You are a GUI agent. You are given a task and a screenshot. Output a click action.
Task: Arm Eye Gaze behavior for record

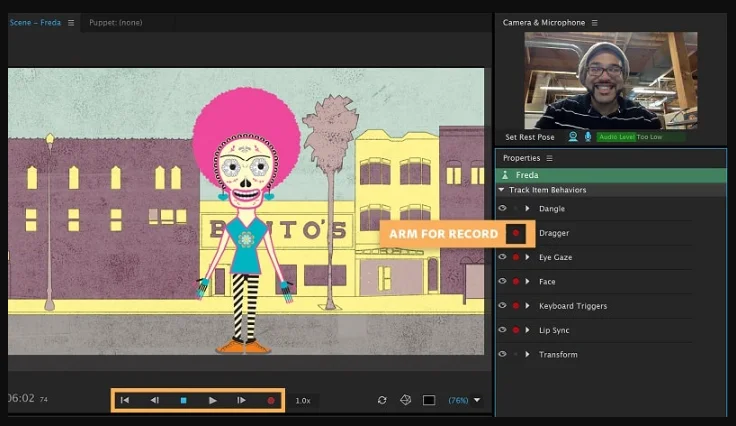click(516, 257)
